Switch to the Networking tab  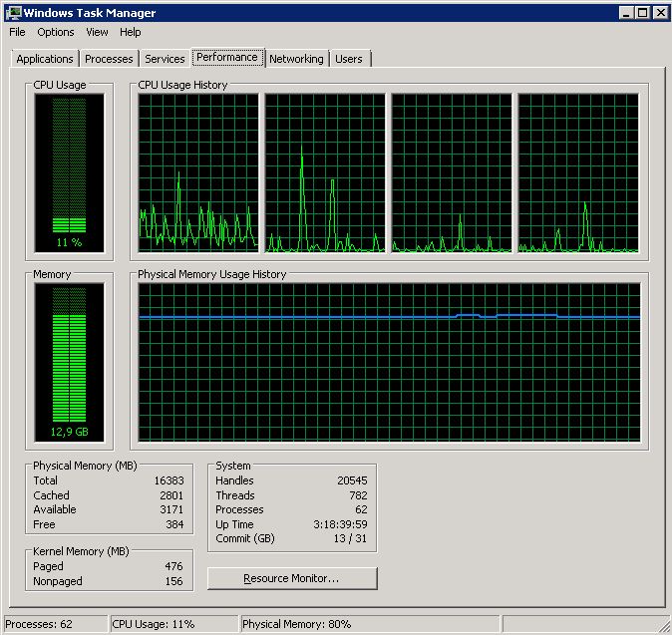(296, 59)
